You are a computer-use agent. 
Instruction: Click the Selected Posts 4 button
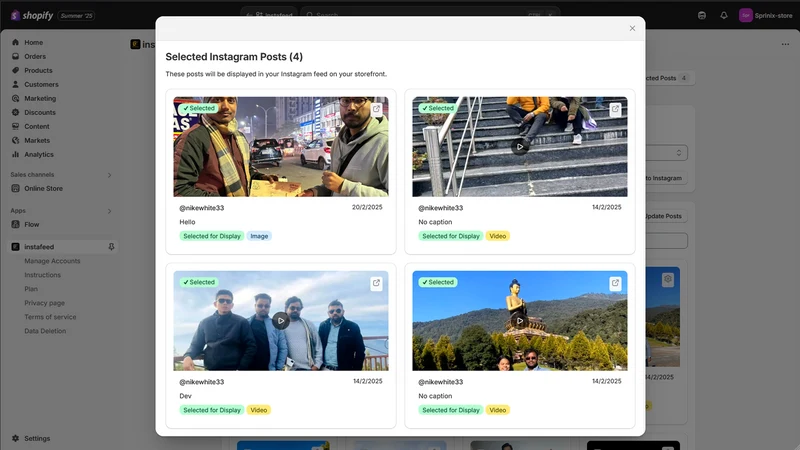tap(669, 78)
